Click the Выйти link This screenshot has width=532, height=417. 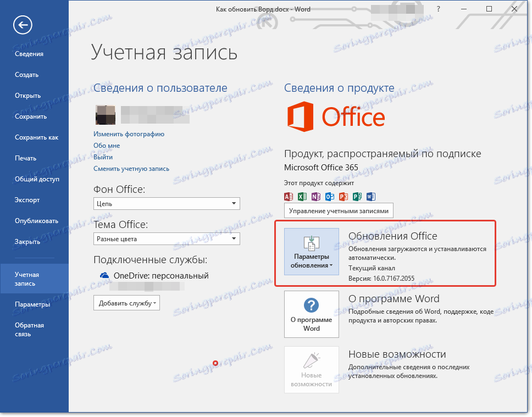coord(103,157)
